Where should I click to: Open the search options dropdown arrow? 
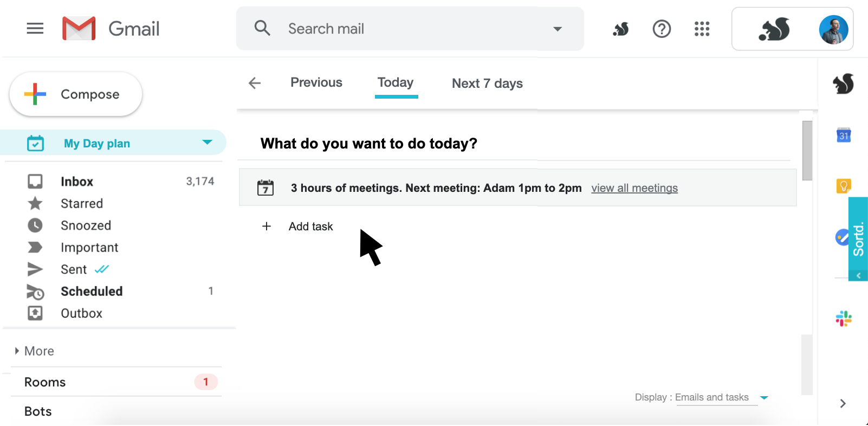(x=558, y=29)
